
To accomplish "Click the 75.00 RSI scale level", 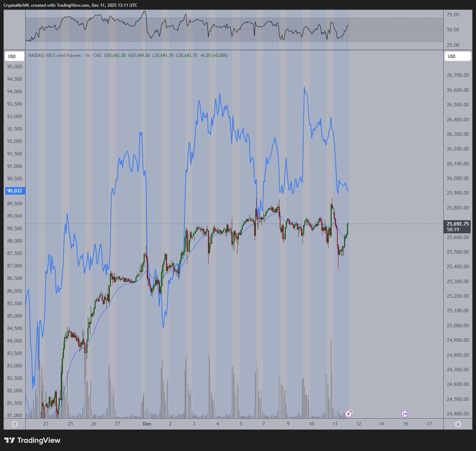I will pos(453,15).
